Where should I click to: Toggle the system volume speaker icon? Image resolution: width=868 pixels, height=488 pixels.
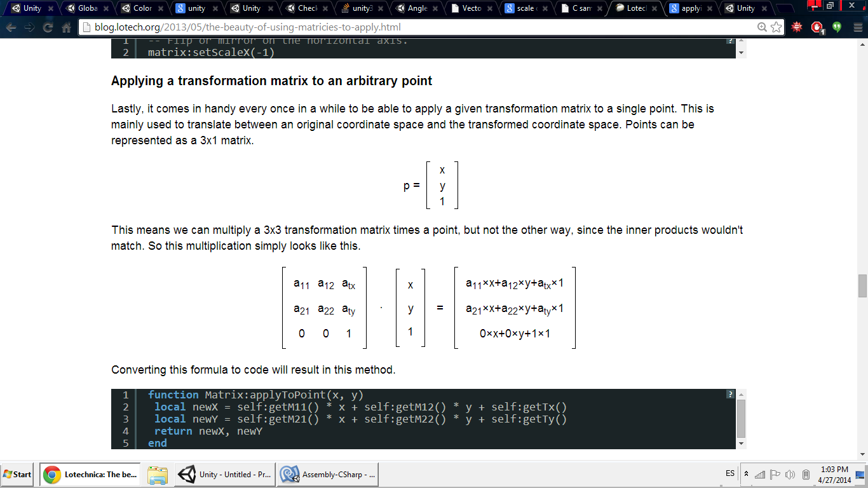(x=790, y=474)
